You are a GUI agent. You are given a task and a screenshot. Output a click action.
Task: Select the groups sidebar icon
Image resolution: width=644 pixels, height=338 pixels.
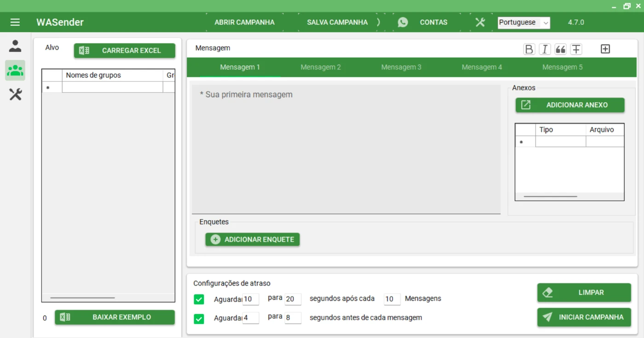[15, 70]
